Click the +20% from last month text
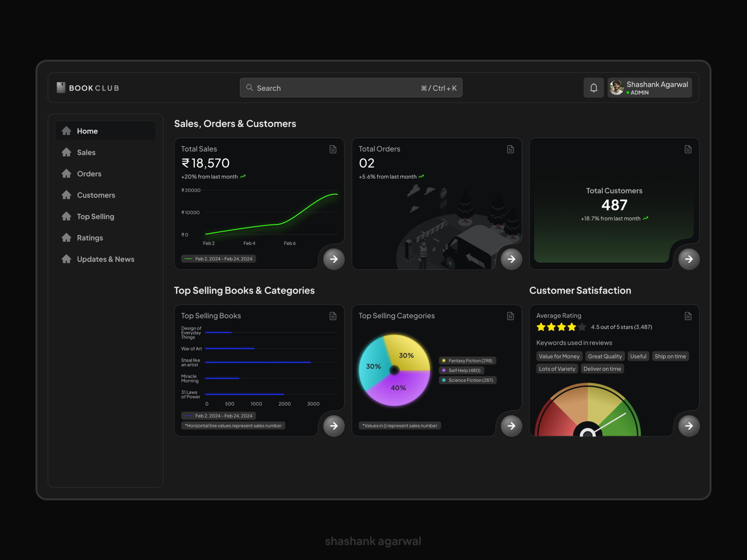This screenshot has width=747, height=560. click(x=210, y=177)
